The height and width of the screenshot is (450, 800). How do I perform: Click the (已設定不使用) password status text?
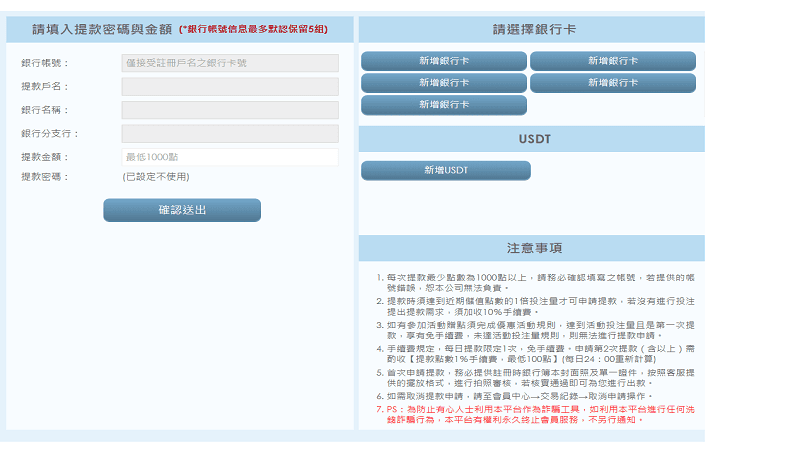155,177
